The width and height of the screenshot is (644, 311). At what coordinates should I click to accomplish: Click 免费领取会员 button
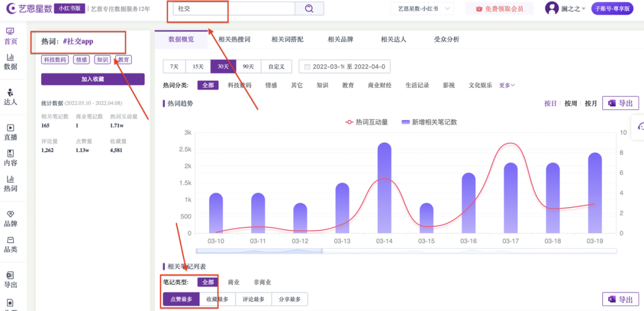pos(500,8)
